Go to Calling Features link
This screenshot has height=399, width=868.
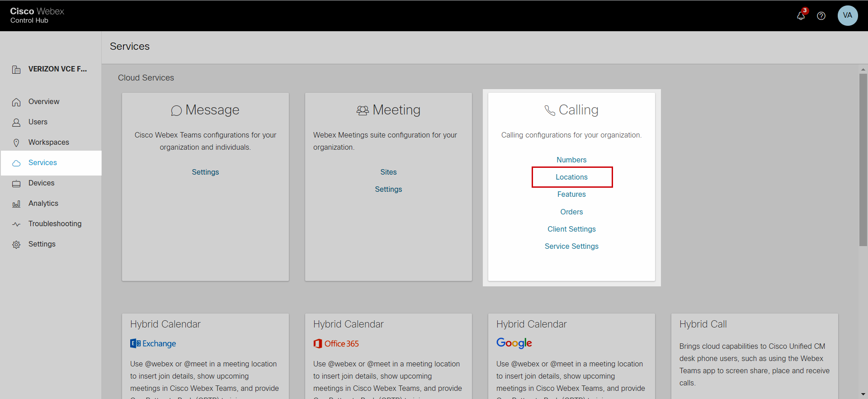(571, 195)
